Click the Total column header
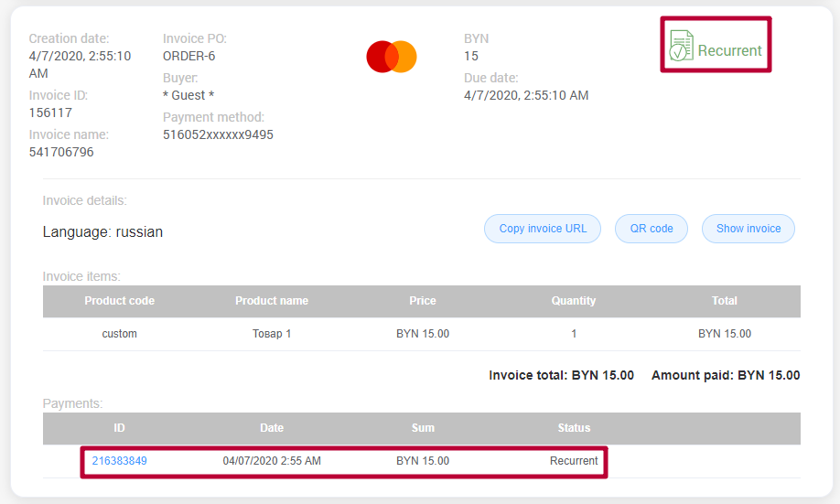 725,301
